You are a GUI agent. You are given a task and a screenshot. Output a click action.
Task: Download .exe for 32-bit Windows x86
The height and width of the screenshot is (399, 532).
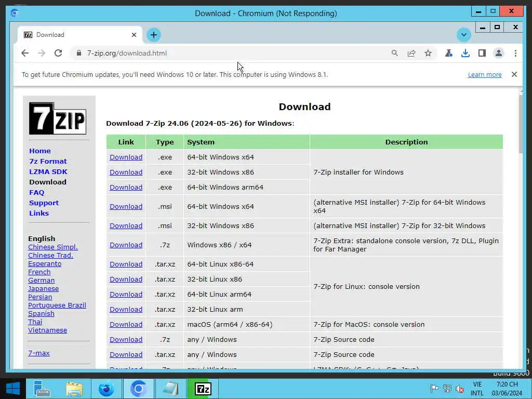pos(126,172)
